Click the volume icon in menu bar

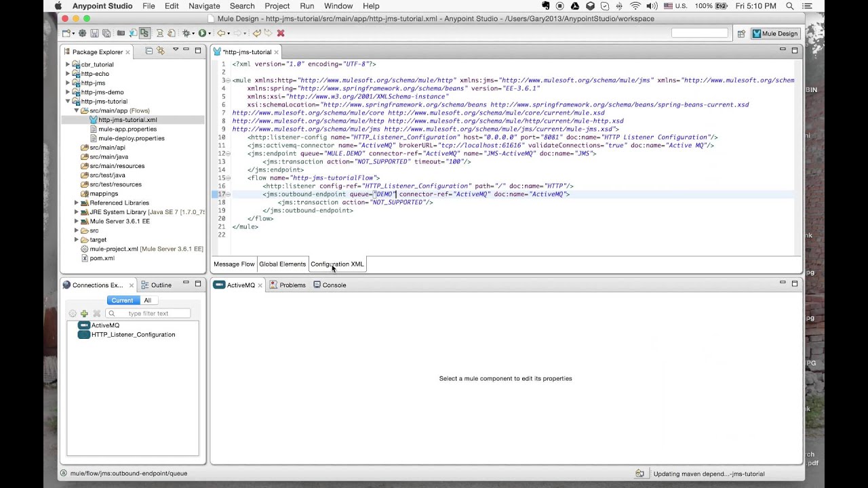click(x=652, y=6)
